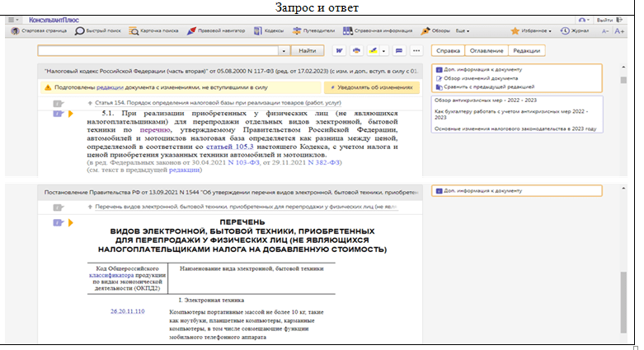Open the 26.20.11.110 code link

(x=127, y=311)
